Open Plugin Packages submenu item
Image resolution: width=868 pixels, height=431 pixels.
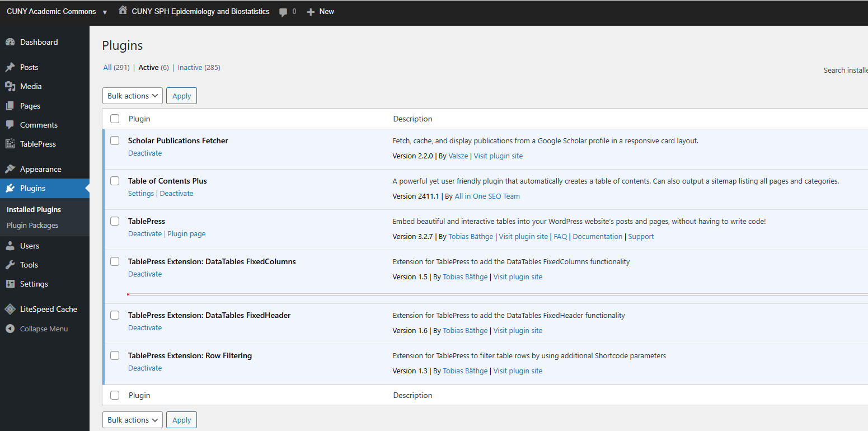click(32, 225)
